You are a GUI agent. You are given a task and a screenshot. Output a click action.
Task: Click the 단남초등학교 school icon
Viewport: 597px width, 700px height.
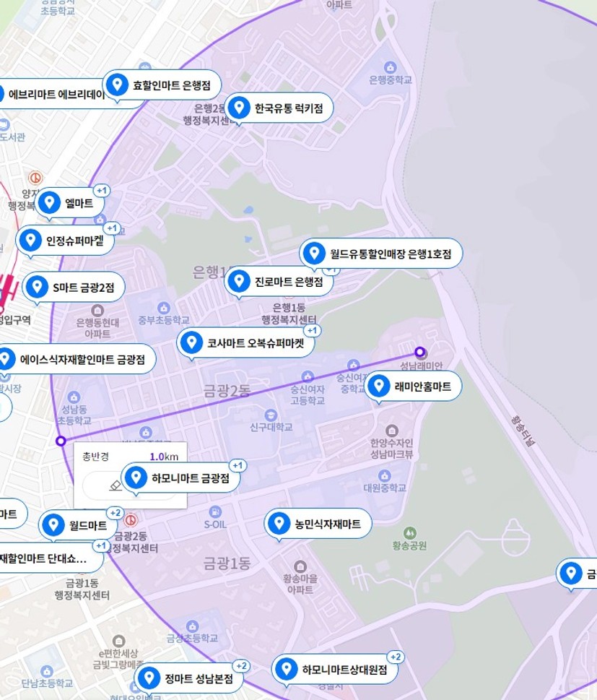click(47, 670)
